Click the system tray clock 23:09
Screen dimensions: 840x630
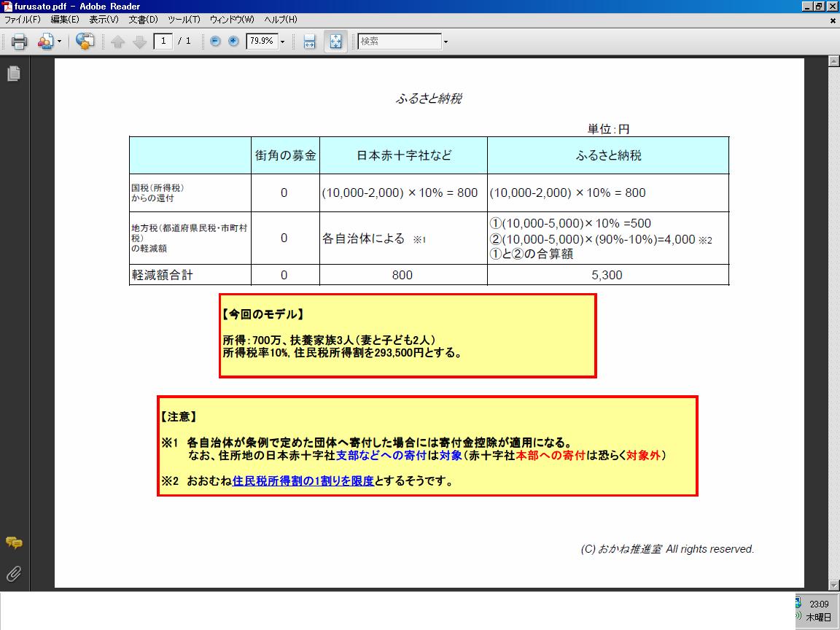[x=819, y=604]
